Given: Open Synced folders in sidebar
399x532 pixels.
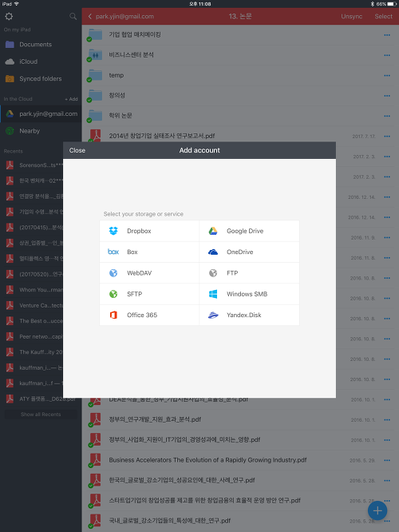Looking at the screenshot, I should coord(41,79).
